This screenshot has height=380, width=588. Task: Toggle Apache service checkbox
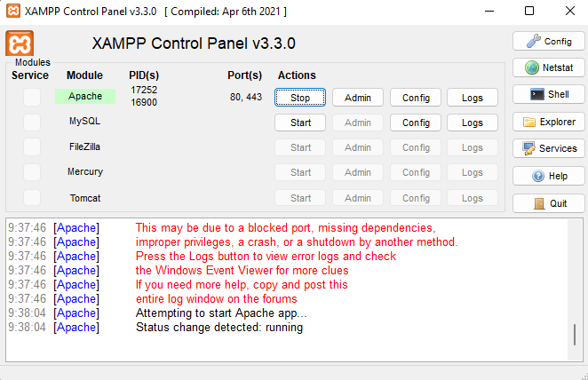tap(32, 97)
